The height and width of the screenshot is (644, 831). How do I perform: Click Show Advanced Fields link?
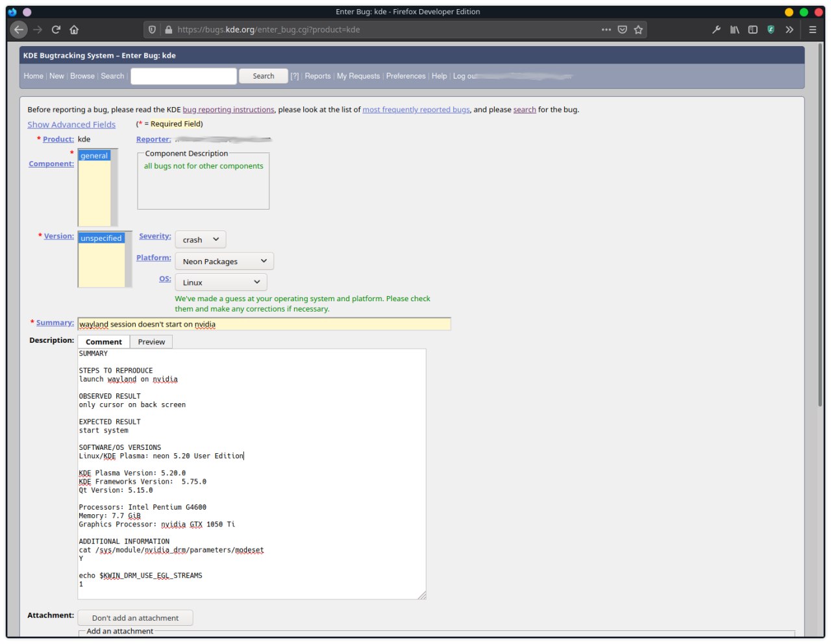point(71,125)
